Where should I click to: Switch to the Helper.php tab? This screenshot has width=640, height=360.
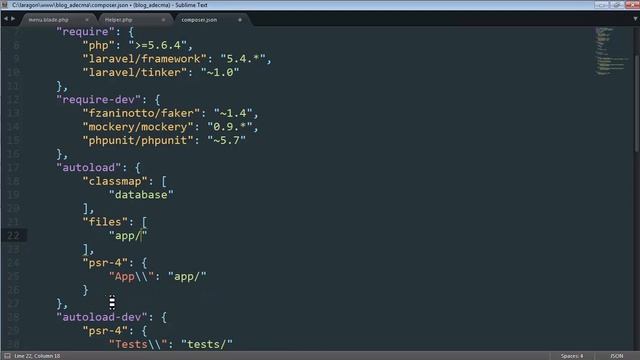click(119, 20)
